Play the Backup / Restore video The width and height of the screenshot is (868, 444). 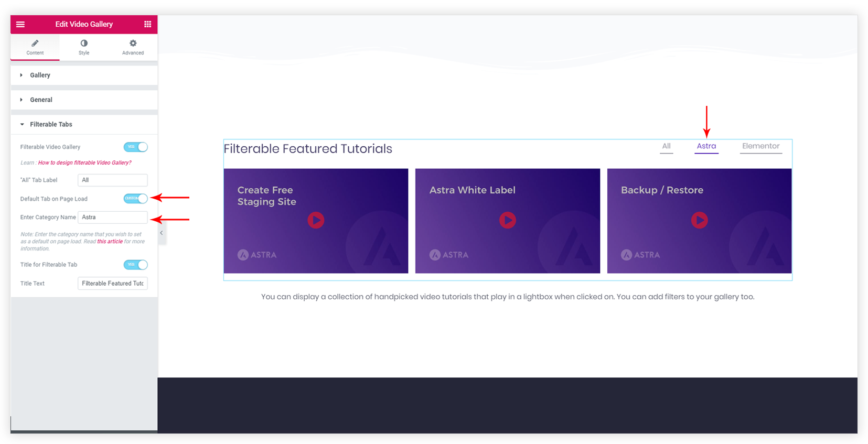(x=700, y=220)
